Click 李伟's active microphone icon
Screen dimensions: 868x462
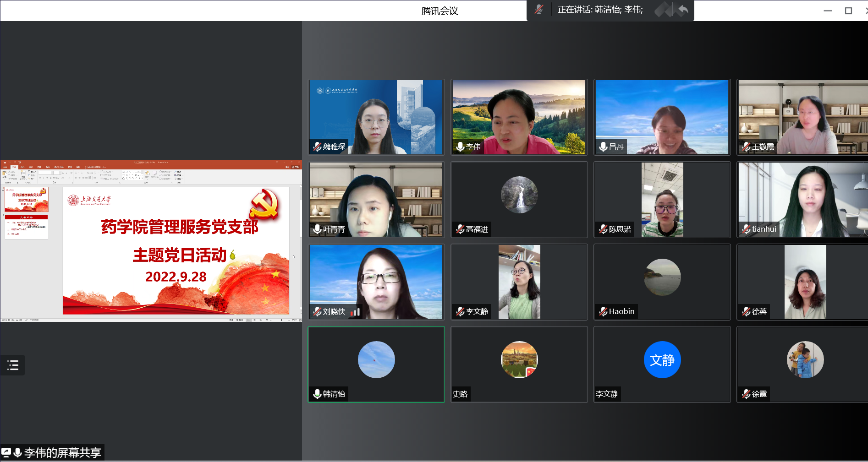(460, 147)
